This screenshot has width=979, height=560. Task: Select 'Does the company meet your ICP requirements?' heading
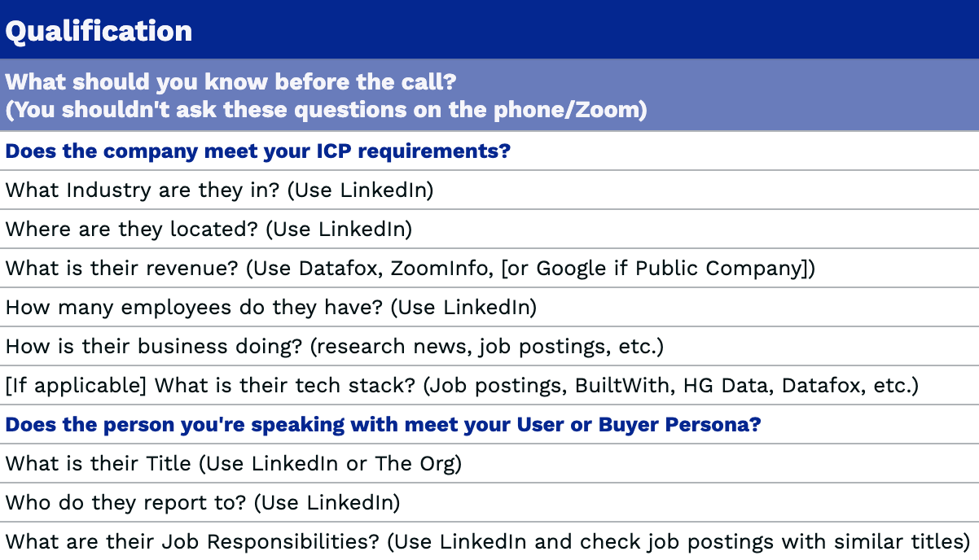click(257, 151)
